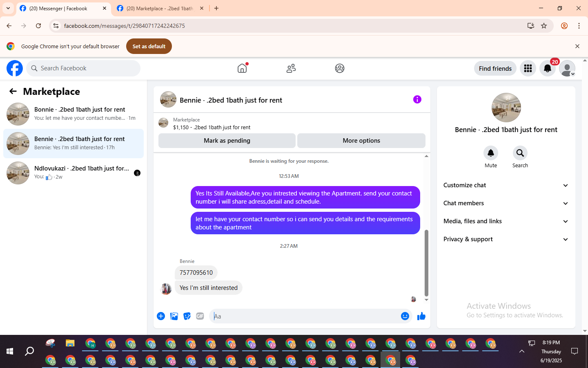Viewport: 588px width, 368px height.
Task: Open Windows taskbar search
Action: click(x=29, y=351)
